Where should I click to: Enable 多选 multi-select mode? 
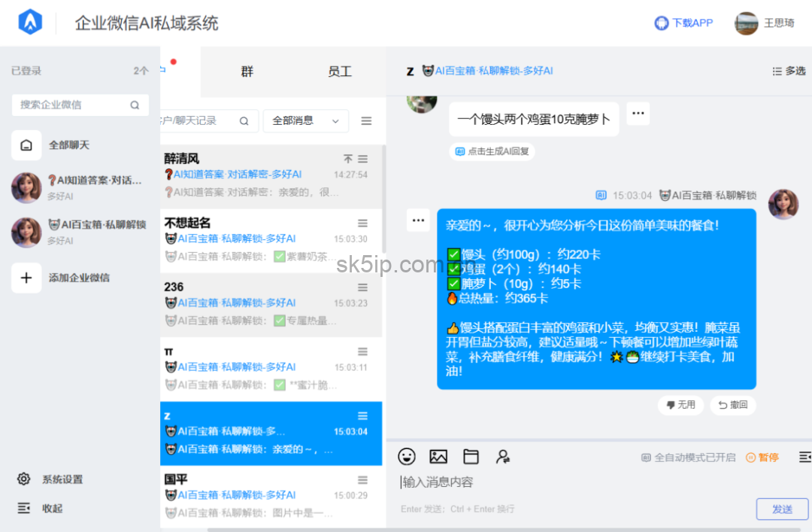[788, 71]
